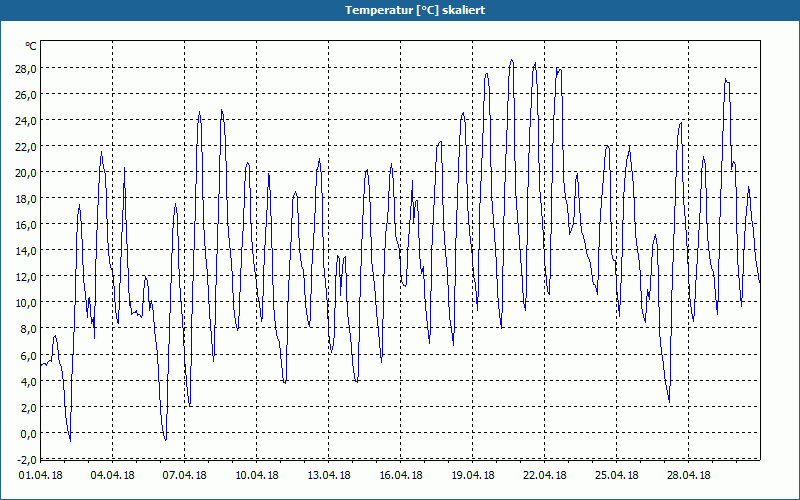Screen dimensions: 800x500
Task: Click the -2,0 y-axis label
Action: point(27,460)
